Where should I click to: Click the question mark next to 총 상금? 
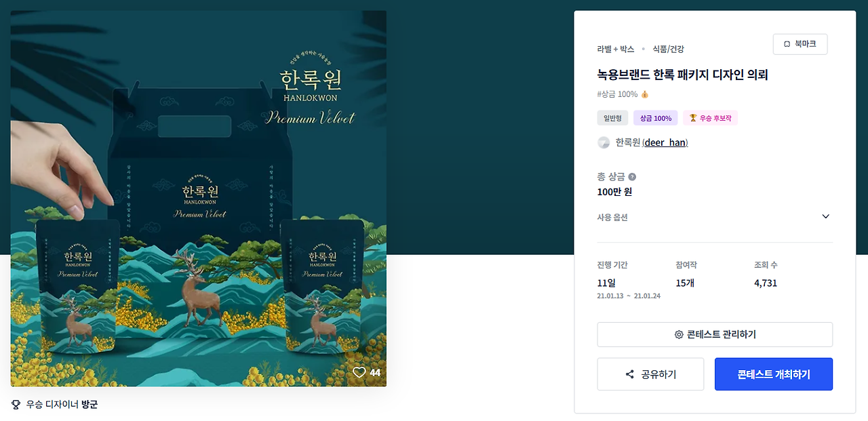[632, 177]
